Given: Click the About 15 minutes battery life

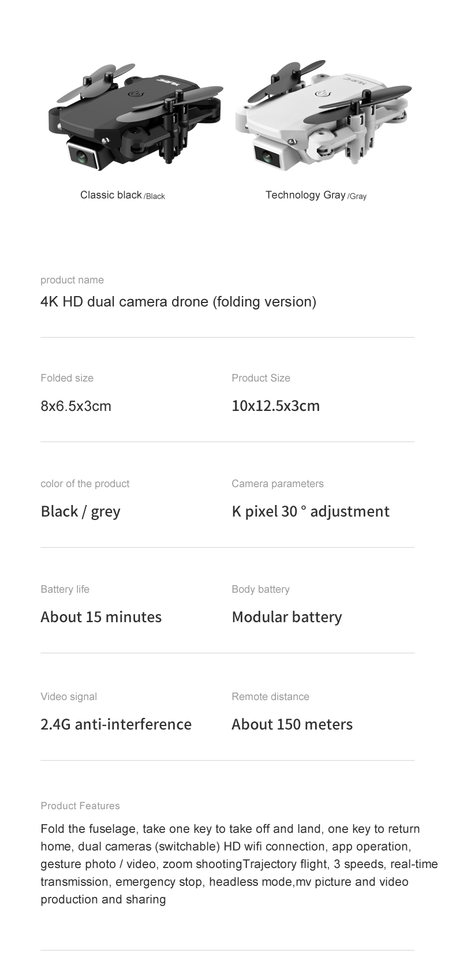Looking at the screenshot, I should (101, 617).
